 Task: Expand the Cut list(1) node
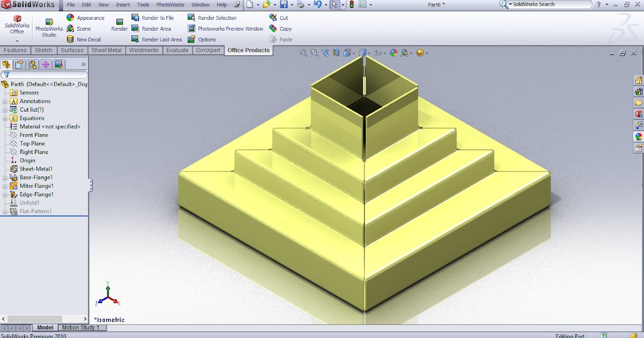point(5,109)
